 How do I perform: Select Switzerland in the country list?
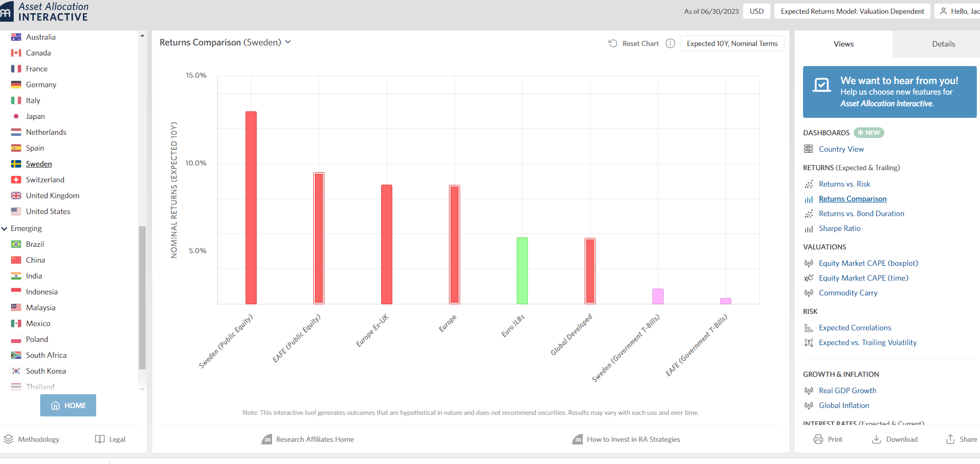45,180
